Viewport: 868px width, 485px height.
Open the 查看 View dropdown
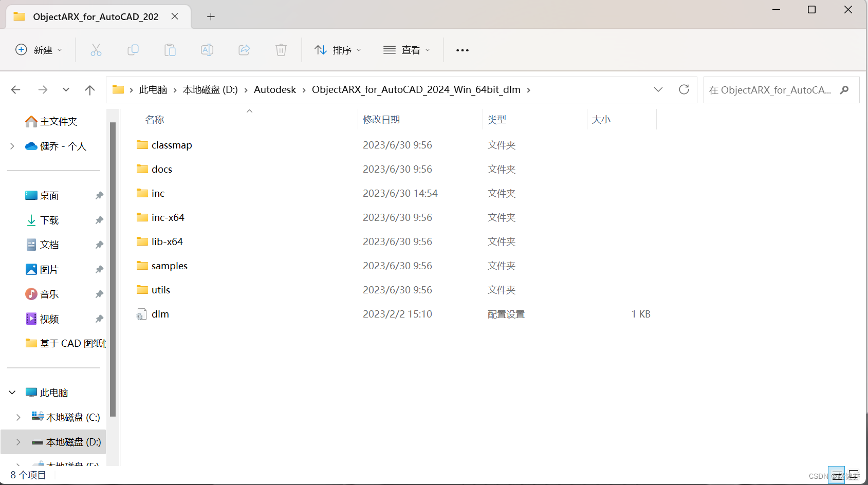tap(407, 50)
